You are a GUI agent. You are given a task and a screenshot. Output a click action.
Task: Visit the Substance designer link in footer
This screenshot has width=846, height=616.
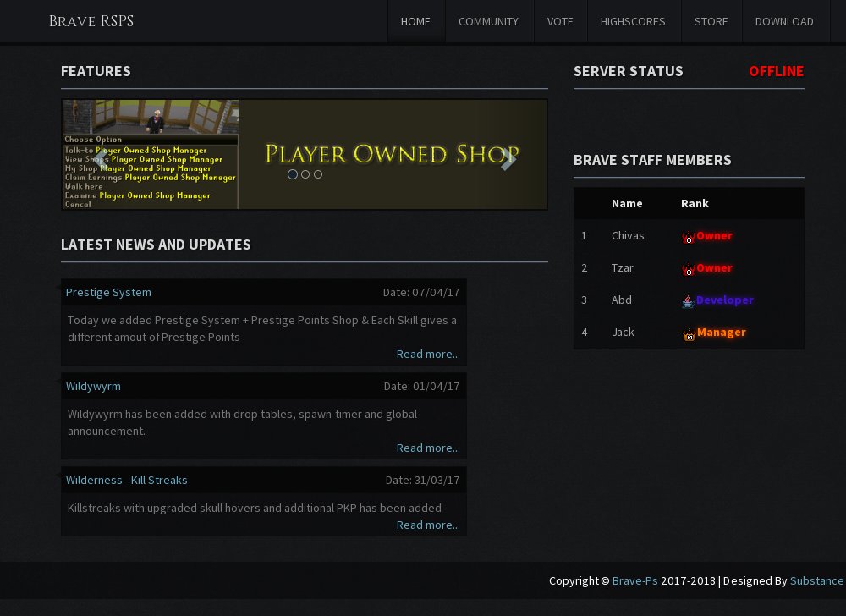816,580
